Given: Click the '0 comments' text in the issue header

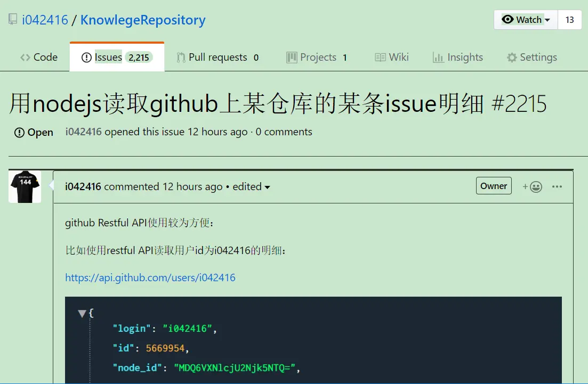Looking at the screenshot, I should click(x=284, y=132).
